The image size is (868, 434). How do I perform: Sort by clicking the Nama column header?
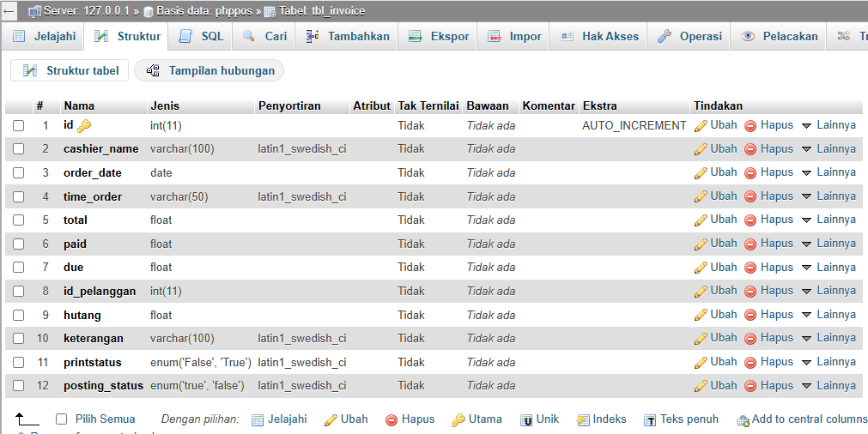click(x=79, y=106)
